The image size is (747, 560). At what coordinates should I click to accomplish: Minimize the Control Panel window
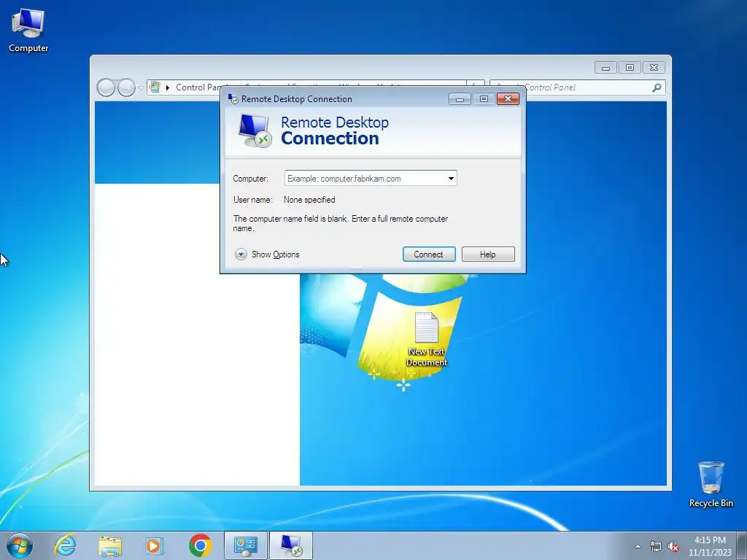[605, 68]
